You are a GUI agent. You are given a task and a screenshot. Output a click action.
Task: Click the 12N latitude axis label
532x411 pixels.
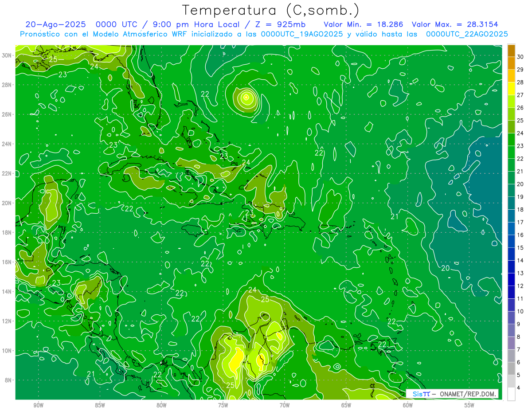tap(7, 321)
